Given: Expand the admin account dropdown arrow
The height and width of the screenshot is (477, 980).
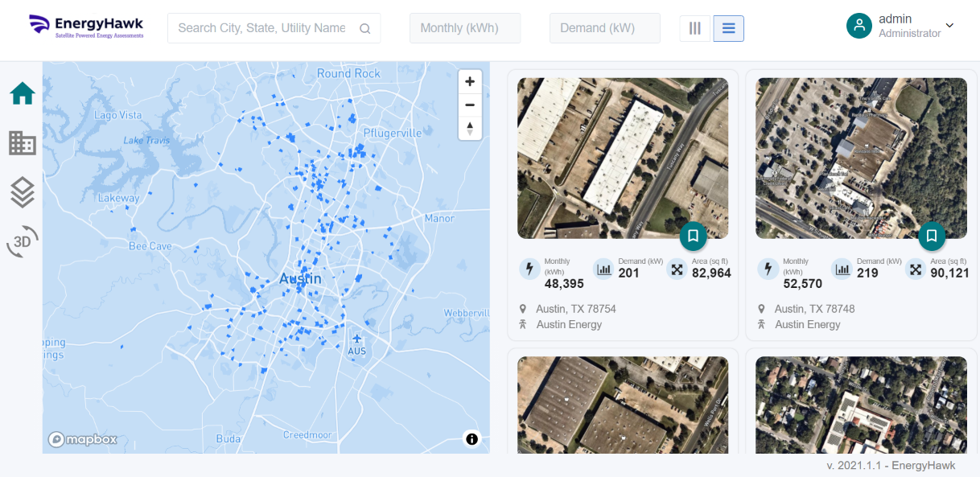Looking at the screenshot, I should pyautogui.click(x=949, y=26).
